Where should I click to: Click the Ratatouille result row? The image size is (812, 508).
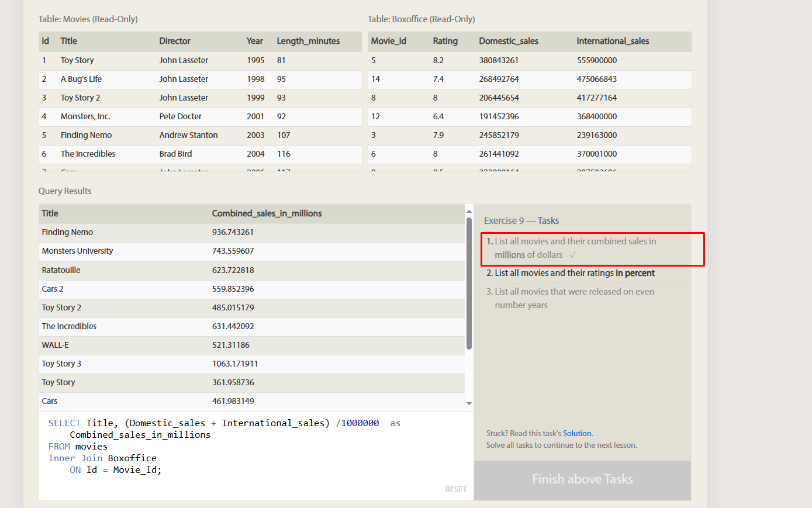coord(252,270)
